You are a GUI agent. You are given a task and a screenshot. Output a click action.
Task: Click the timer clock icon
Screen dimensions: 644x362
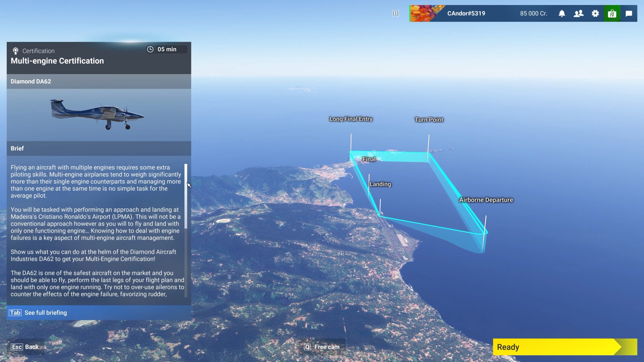(150, 49)
